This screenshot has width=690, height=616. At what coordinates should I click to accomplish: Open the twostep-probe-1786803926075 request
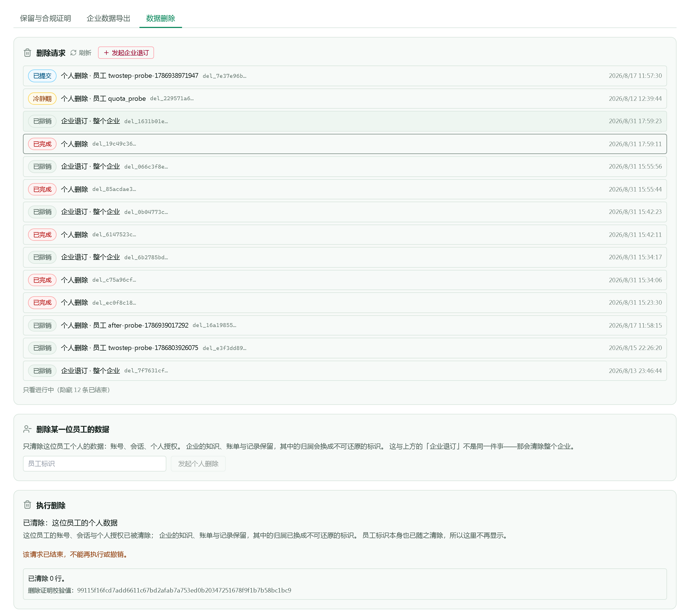tap(345, 348)
